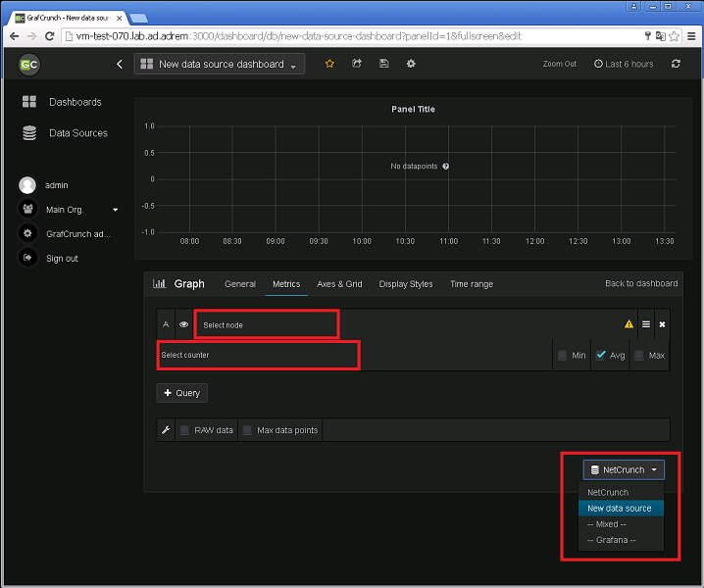Image resolution: width=704 pixels, height=588 pixels.
Task: Click the Data Sources database icon
Action: 29,133
